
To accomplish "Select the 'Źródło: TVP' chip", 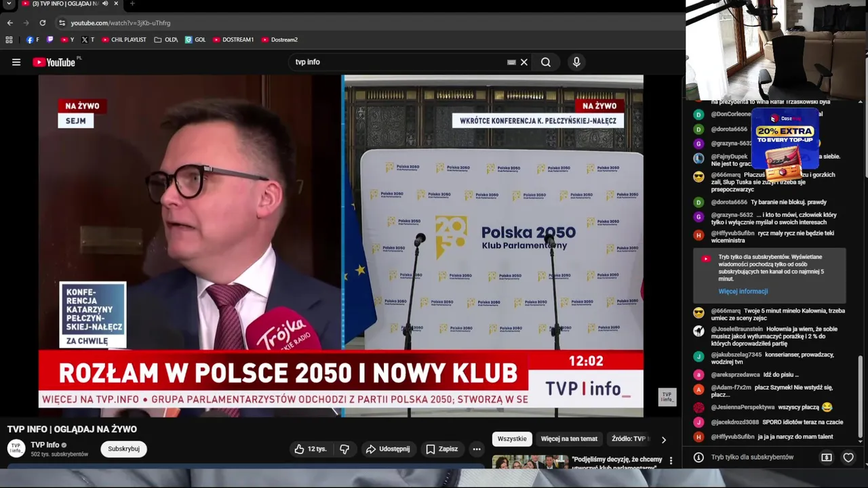I will [629, 439].
